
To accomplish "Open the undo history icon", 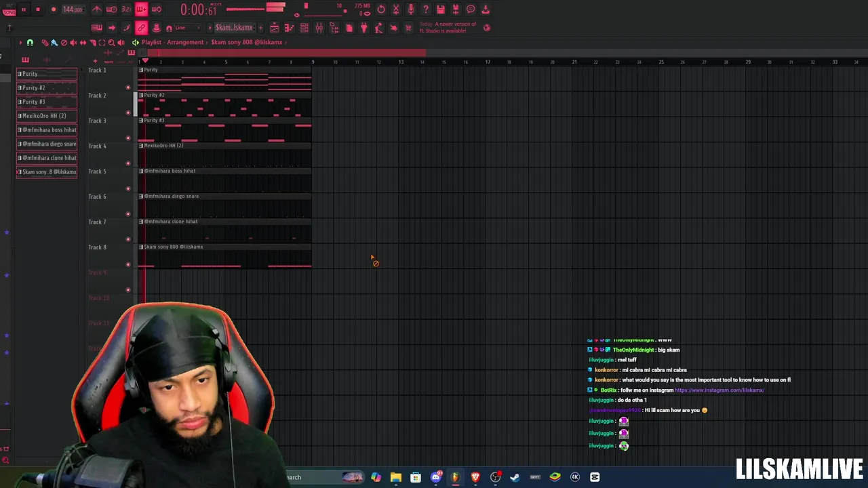I will pyautogui.click(x=381, y=9).
